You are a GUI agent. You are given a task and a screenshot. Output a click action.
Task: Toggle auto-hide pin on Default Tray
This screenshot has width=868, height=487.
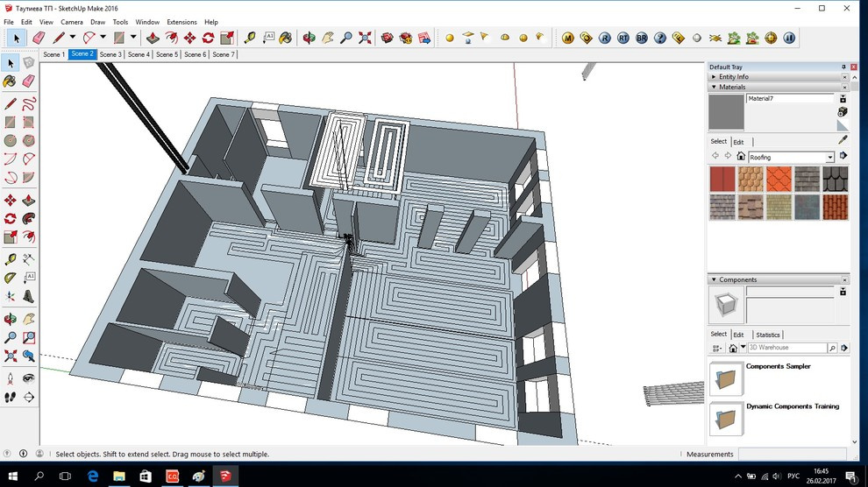(843, 67)
